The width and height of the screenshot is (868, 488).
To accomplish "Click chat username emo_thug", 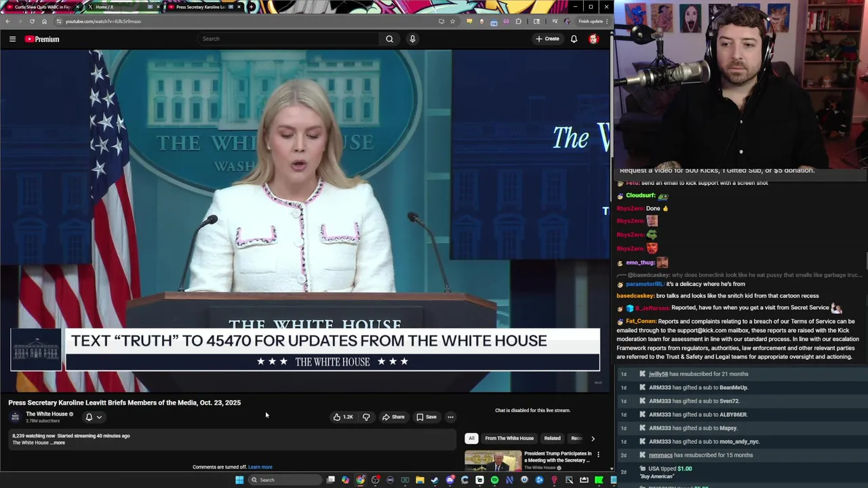I will pos(640,263).
